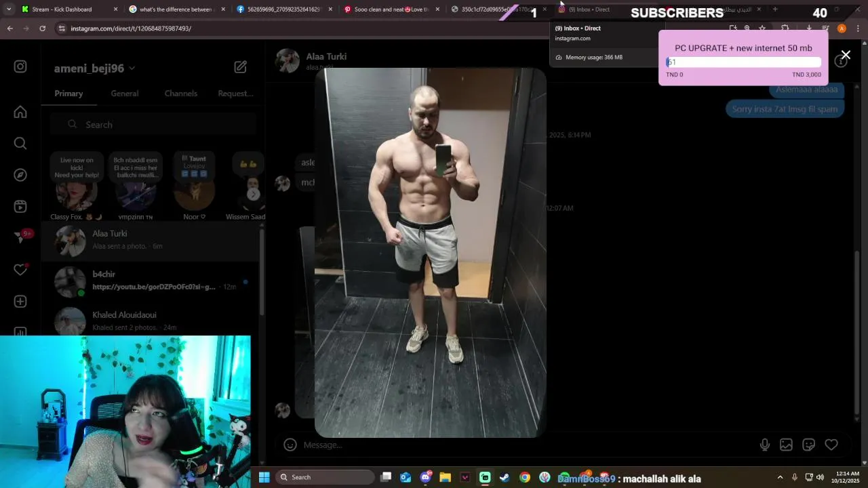Open a new browser tab

pos(775,9)
